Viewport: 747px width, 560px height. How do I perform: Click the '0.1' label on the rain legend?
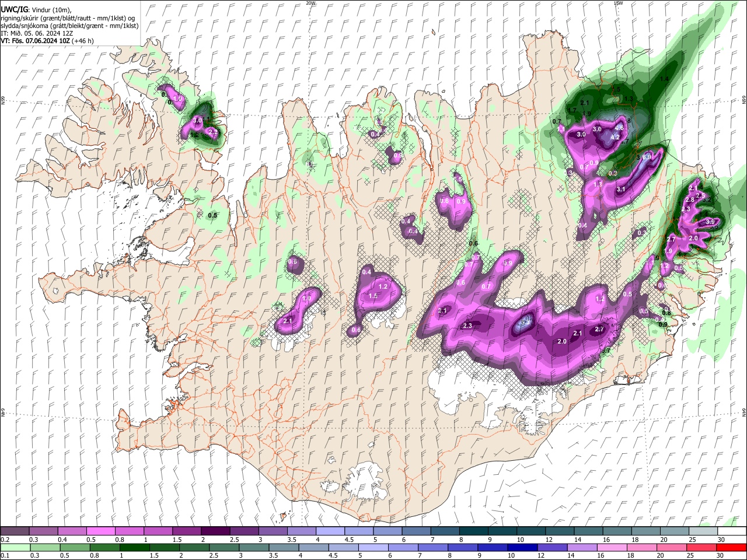[x=5, y=556]
